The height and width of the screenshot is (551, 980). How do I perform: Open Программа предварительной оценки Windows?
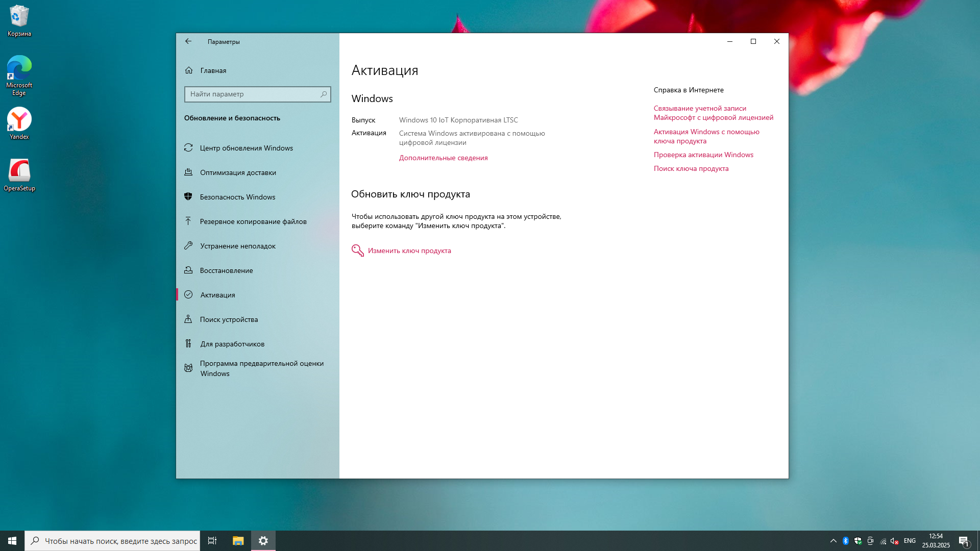point(261,368)
